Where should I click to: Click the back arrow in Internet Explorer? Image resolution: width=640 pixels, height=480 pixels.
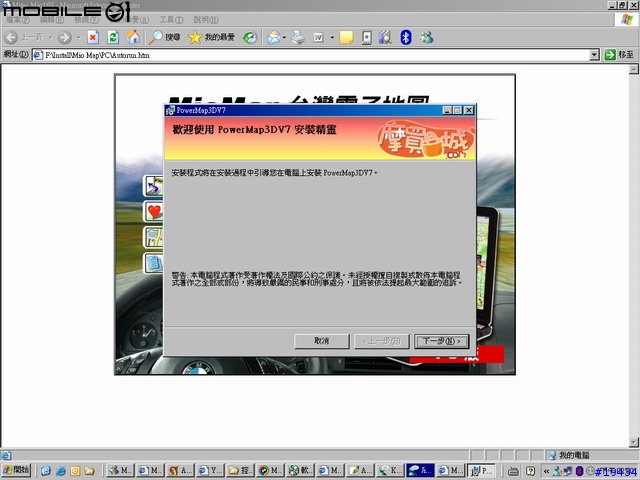(x=11, y=38)
